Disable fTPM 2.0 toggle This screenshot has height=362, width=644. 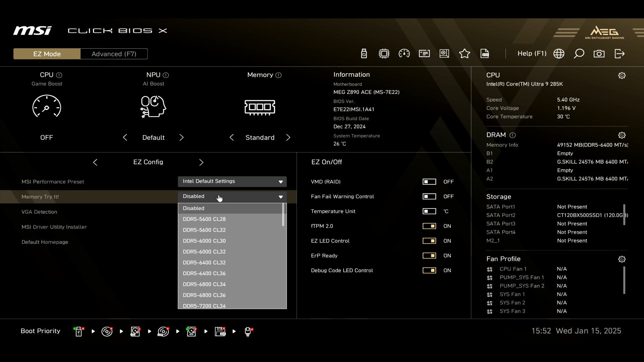(429, 226)
